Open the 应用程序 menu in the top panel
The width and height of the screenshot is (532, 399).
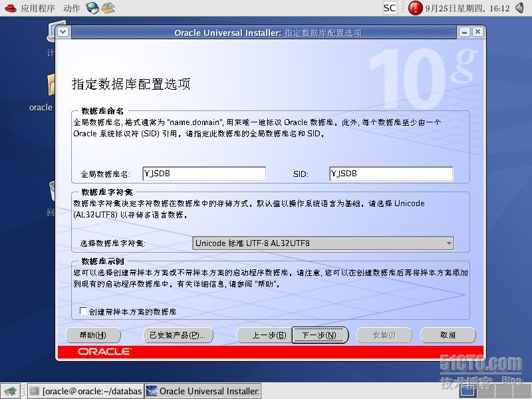(37, 8)
